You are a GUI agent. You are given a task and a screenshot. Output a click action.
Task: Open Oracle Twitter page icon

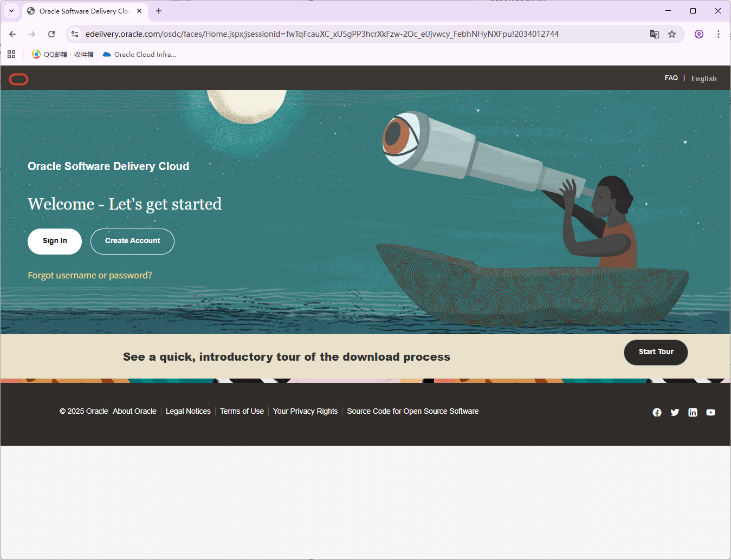pos(675,413)
